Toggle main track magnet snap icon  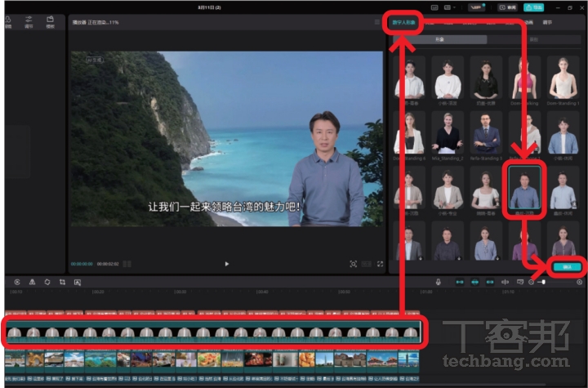(459, 282)
